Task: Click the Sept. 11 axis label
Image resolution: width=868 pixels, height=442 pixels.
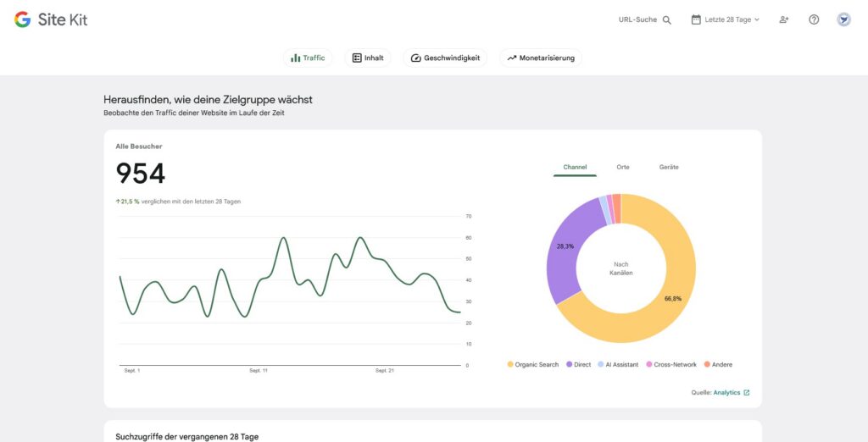Action: tap(259, 371)
